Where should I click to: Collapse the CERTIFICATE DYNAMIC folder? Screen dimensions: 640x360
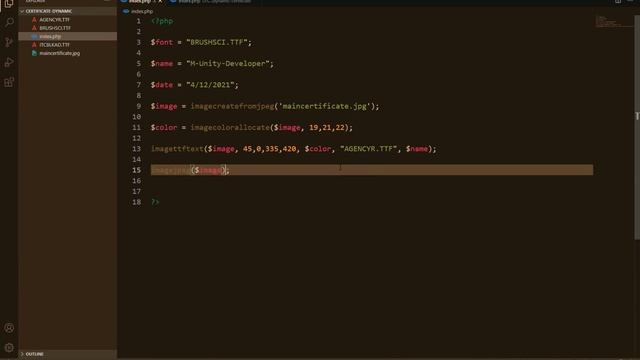(x=67, y=11)
